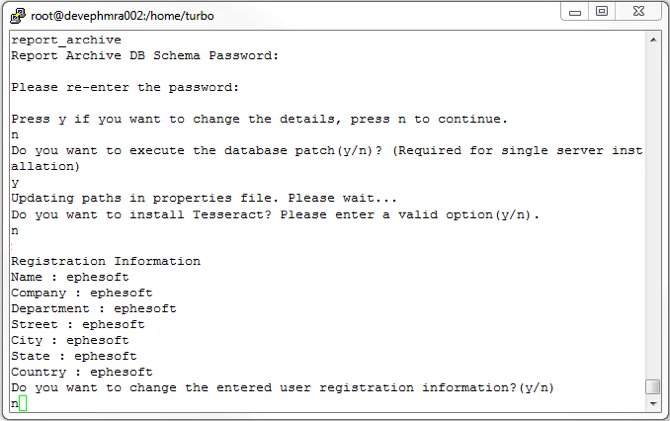
Task: Click the 'report_archive' text at the top
Action: (65, 40)
